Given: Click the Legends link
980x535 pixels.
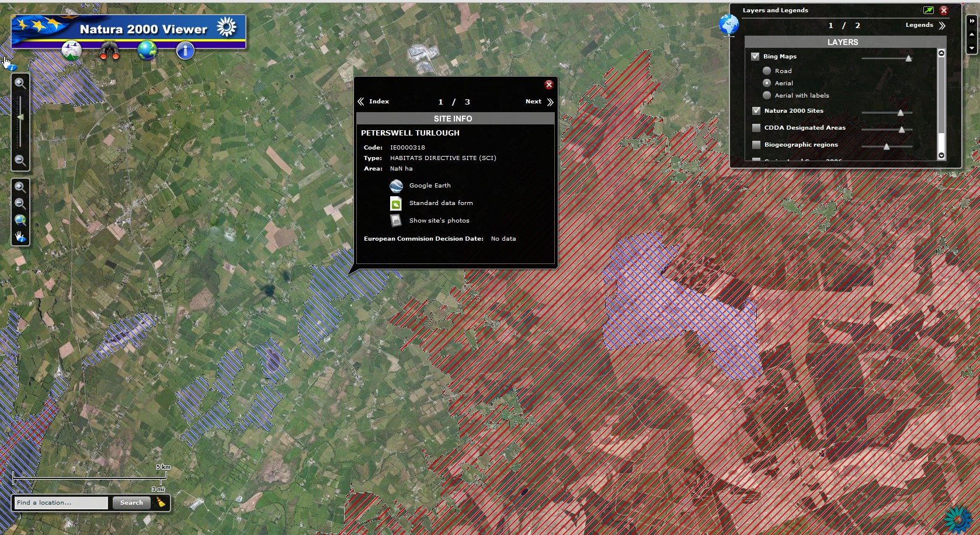Looking at the screenshot, I should tap(919, 25).
